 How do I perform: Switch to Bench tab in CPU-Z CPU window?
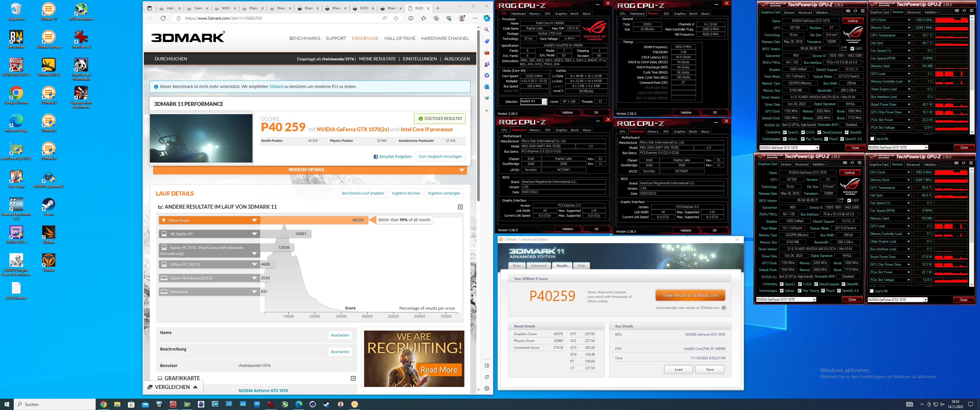pyautogui.click(x=574, y=14)
